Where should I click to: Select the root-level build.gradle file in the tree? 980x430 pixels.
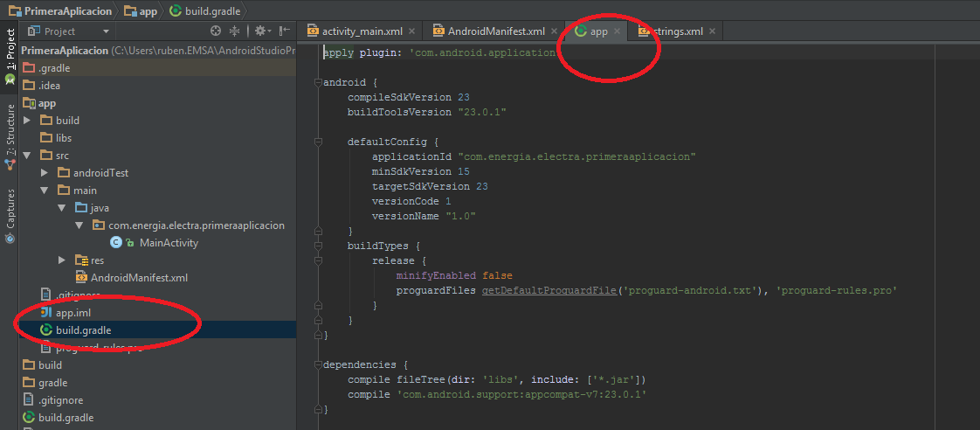click(157, 418)
